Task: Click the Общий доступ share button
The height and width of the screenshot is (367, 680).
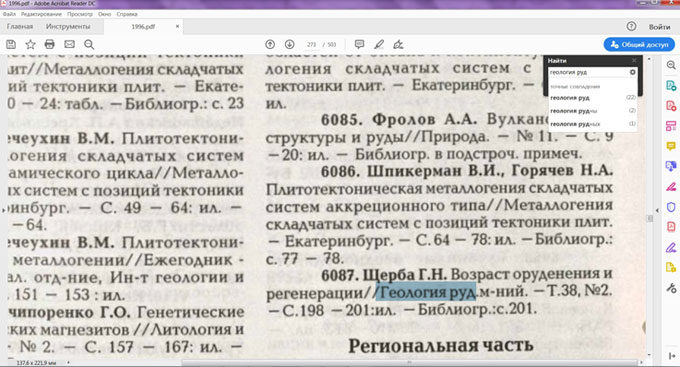Action: pos(639,44)
